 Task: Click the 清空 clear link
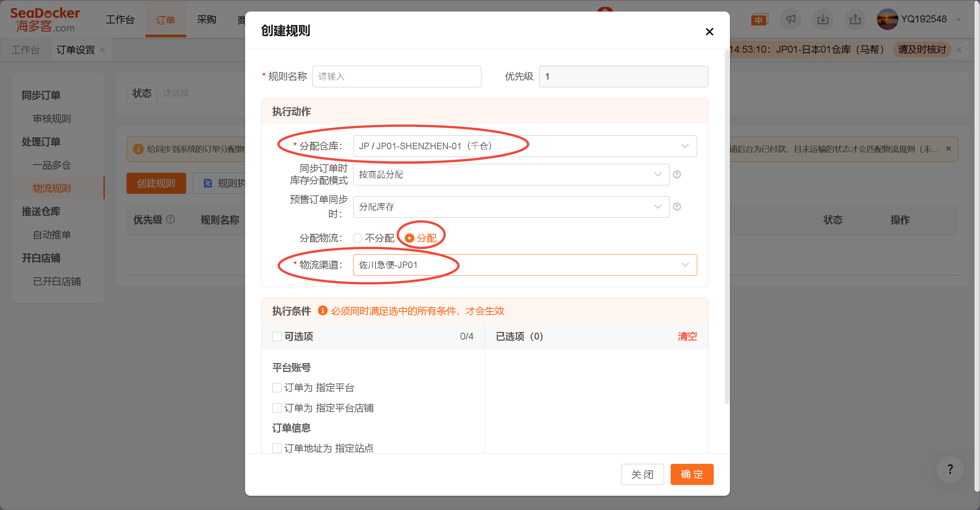(687, 337)
